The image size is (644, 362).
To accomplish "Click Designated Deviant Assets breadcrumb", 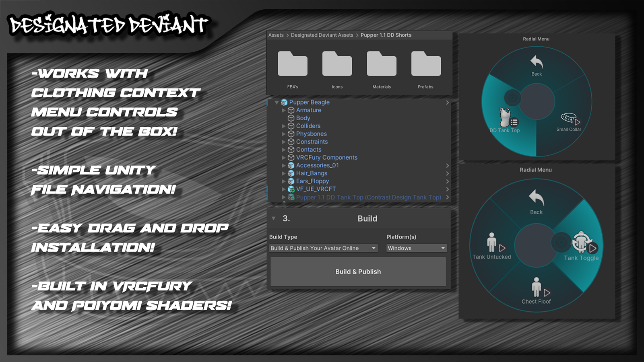I will [x=322, y=35].
